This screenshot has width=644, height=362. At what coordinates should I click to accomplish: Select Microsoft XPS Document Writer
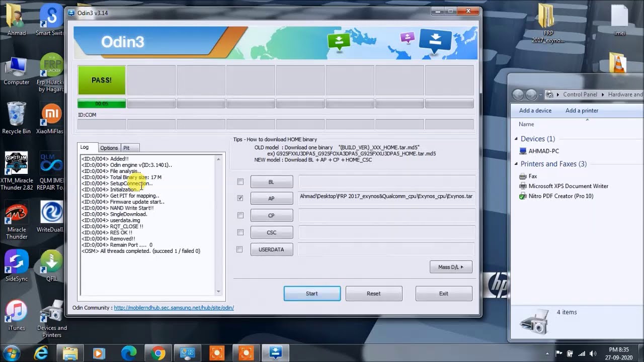564,186
